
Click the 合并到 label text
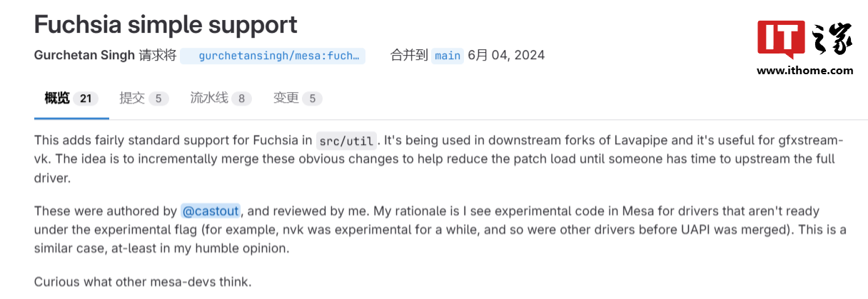409,56
